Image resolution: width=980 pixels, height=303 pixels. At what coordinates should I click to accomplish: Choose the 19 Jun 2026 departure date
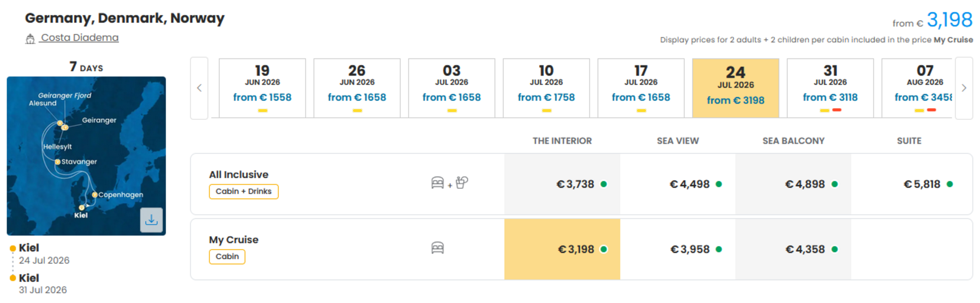[x=262, y=88]
